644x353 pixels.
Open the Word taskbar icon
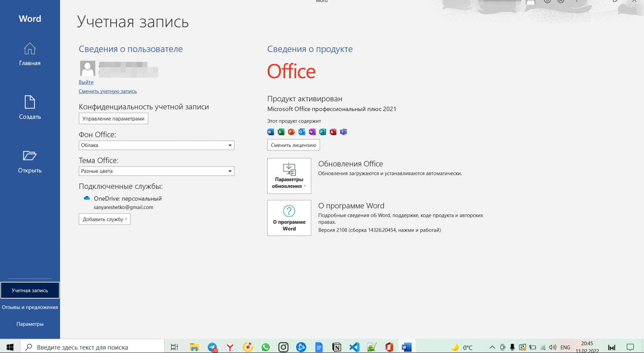click(x=407, y=347)
